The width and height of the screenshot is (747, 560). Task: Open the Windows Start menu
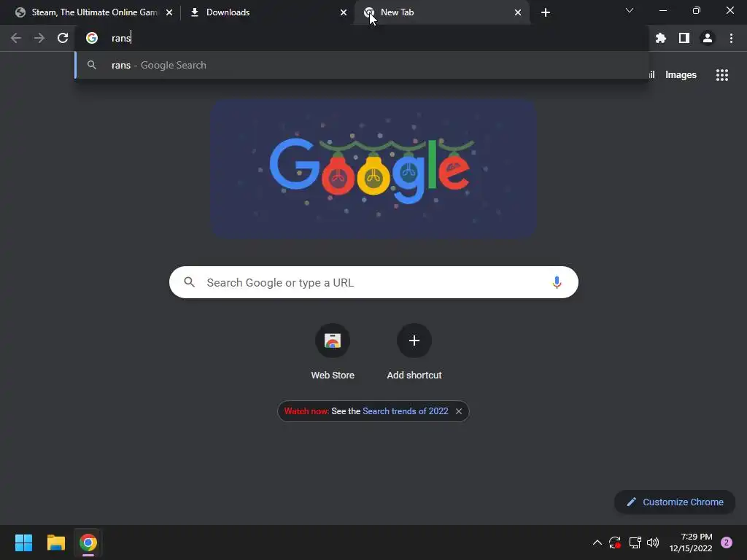23,542
